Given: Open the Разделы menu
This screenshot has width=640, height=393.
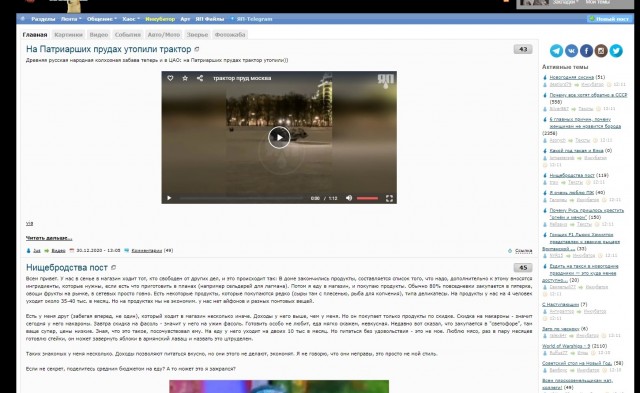Looking at the screenshot, I should [43, 19].
